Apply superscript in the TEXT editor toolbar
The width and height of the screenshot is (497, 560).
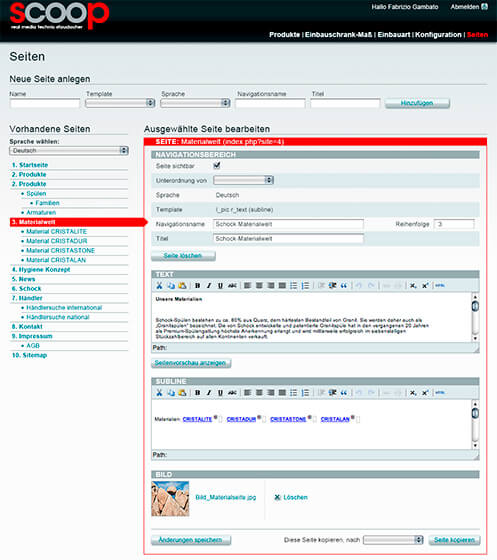coord(425,286)
